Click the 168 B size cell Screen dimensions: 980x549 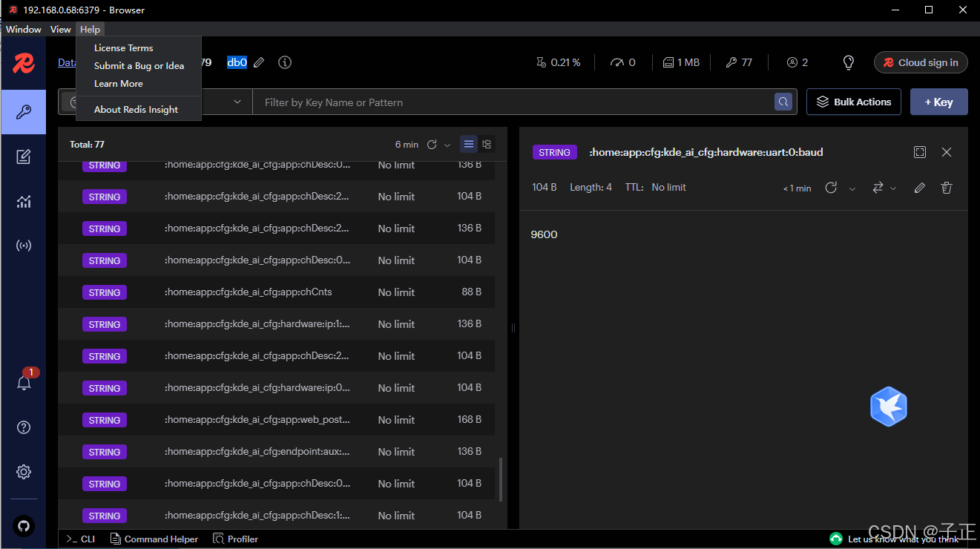click(470, 420)
